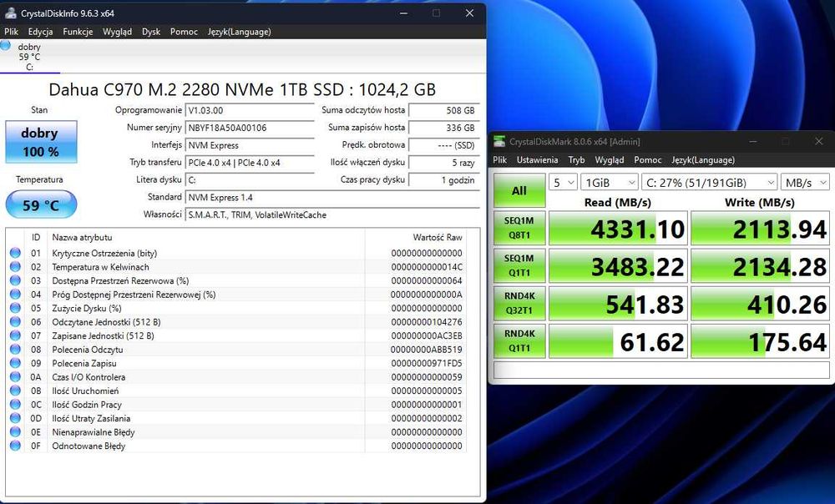This screenshot has width=835, height=504.
Task: Click the dobry 100 % health status button
Action: (41, 142)
